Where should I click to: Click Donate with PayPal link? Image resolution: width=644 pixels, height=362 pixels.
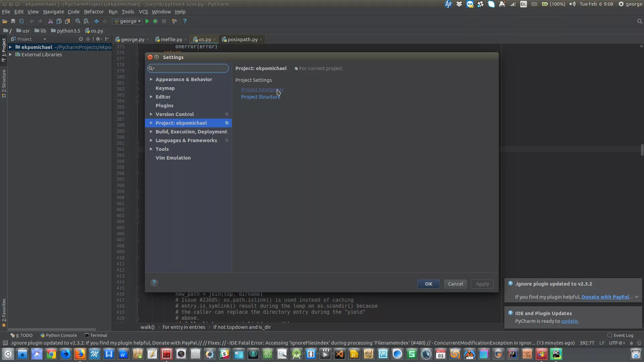pyautogui.click(x=605, y=297)
